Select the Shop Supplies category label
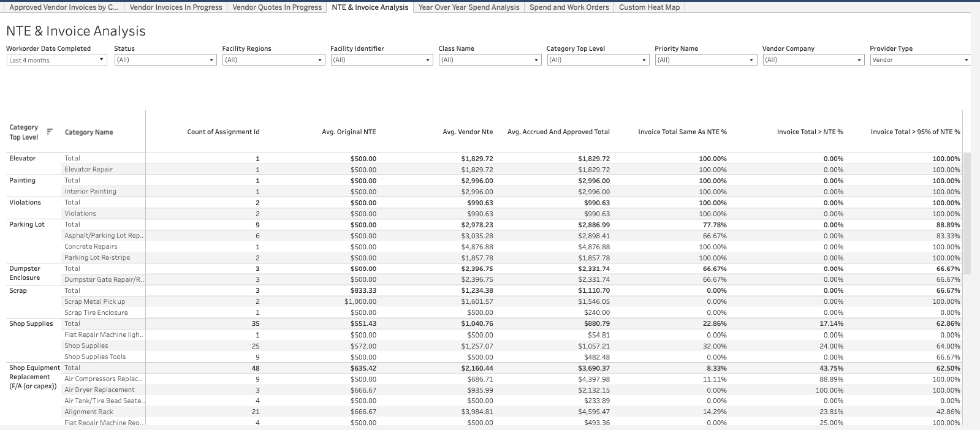The height and width of the screenshot is (430, 980). coord(31,323)
